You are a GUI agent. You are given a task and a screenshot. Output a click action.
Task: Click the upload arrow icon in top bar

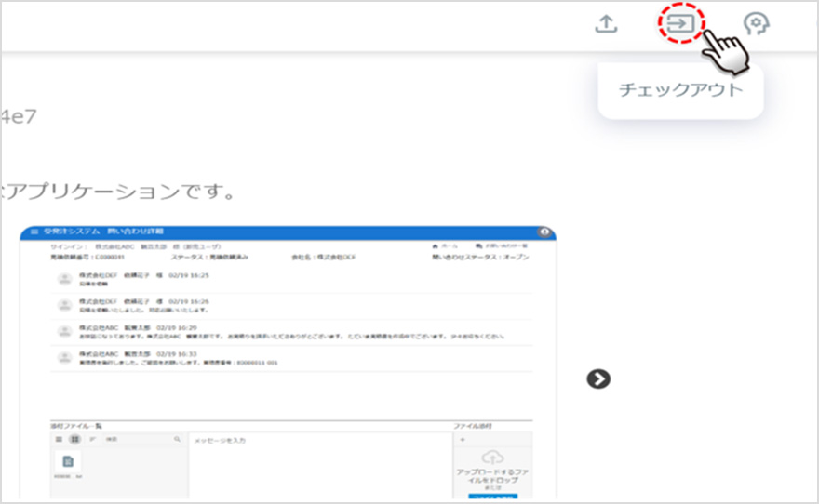click(x=606, y=23)
